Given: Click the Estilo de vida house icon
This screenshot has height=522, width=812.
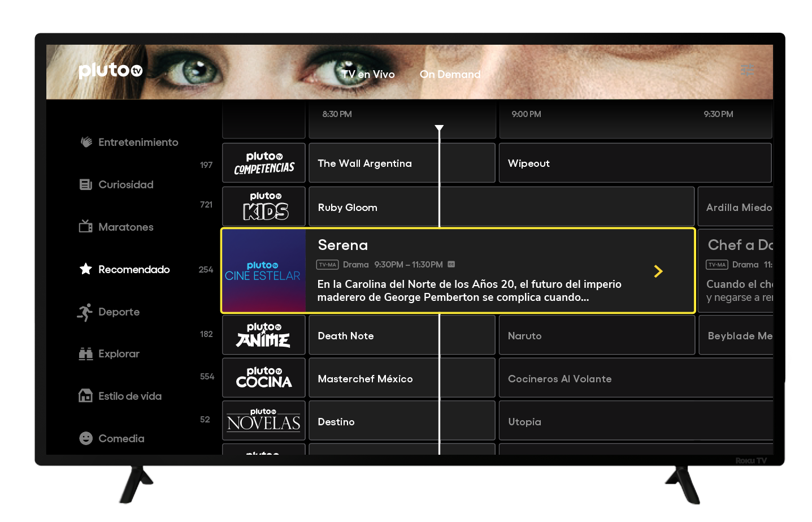Looking at the screenshot, I should coord(85,396).
